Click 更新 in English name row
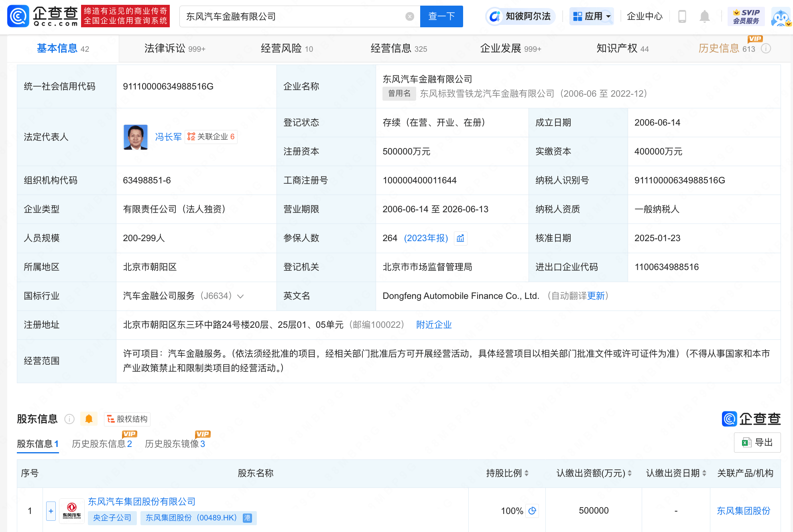 (596, 296)
